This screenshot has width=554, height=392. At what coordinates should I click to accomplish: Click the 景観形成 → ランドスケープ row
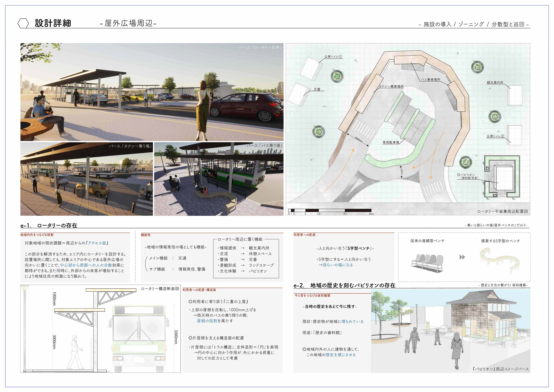pos(246,265)
